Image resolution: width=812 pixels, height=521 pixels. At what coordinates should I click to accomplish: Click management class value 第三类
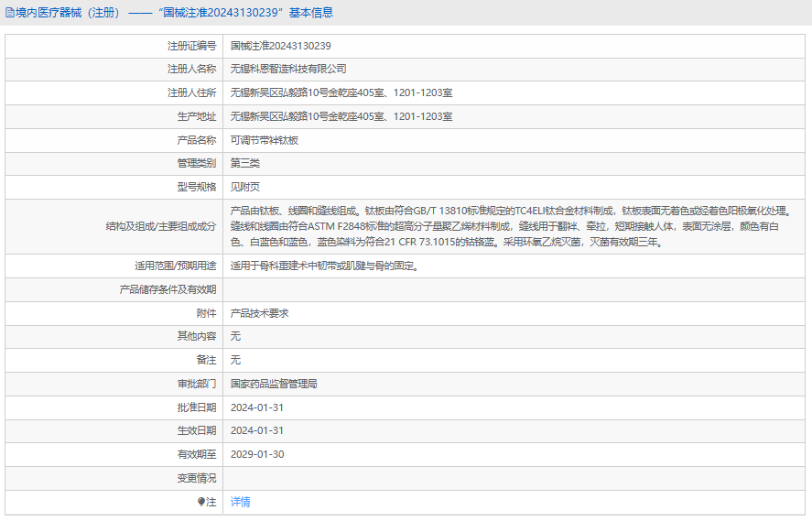coord(245,163)
